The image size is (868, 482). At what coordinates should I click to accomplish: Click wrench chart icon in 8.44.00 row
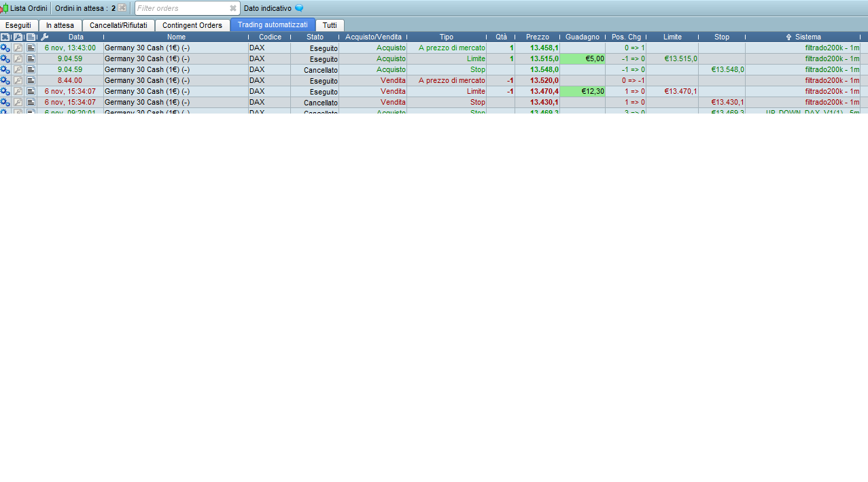[18, 81]
